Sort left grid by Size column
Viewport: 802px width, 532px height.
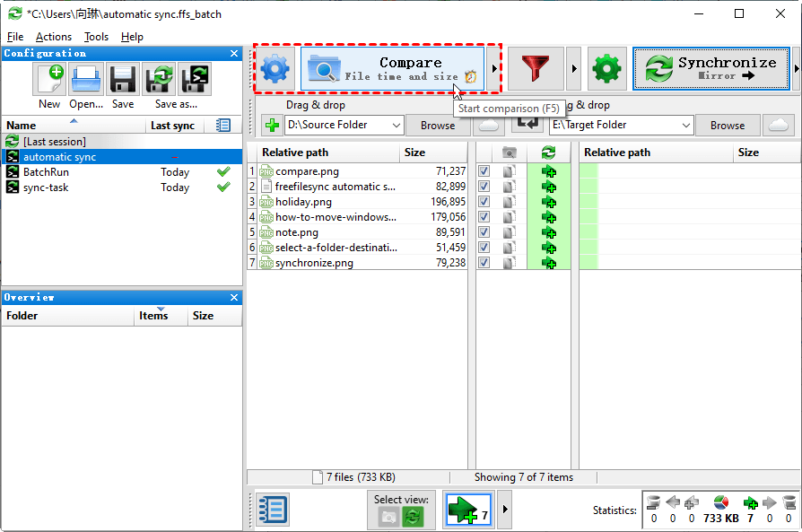coord(433,153)
